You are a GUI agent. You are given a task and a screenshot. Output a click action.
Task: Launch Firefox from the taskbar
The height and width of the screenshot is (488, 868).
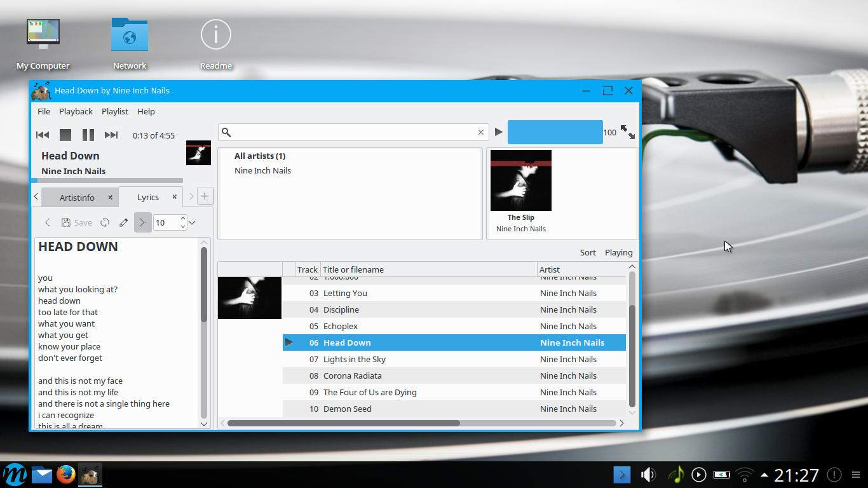click(65, 475)
